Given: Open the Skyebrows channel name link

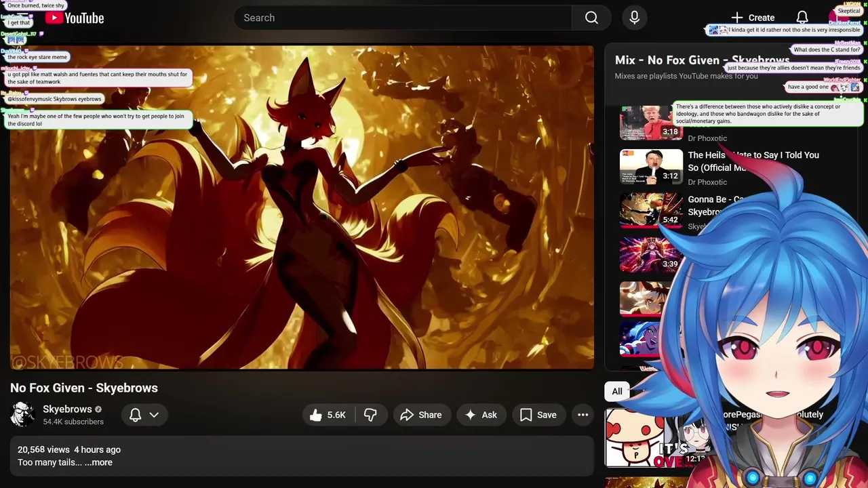Looking at the screenshot, I should (67, 409).
